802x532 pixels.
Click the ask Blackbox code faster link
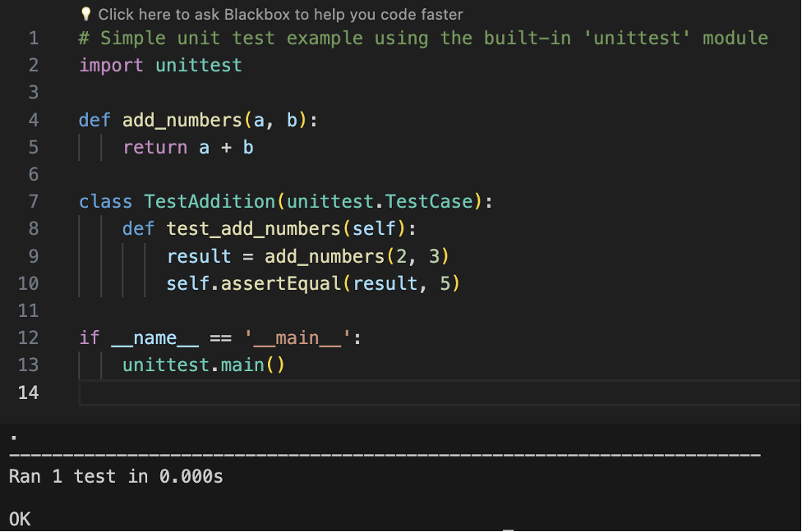point(279,15)
